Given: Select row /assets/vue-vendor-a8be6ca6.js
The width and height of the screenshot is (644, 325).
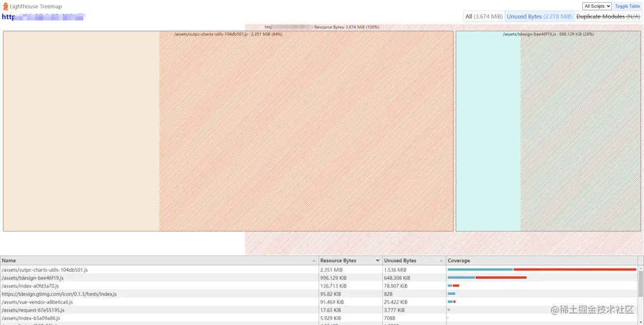Looking at the screenshot, I should (318, 302).
